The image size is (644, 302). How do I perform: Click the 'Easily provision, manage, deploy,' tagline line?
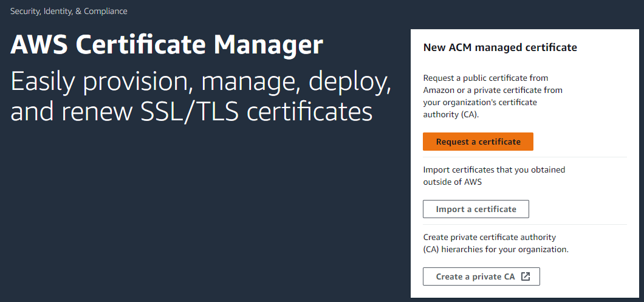201,82
